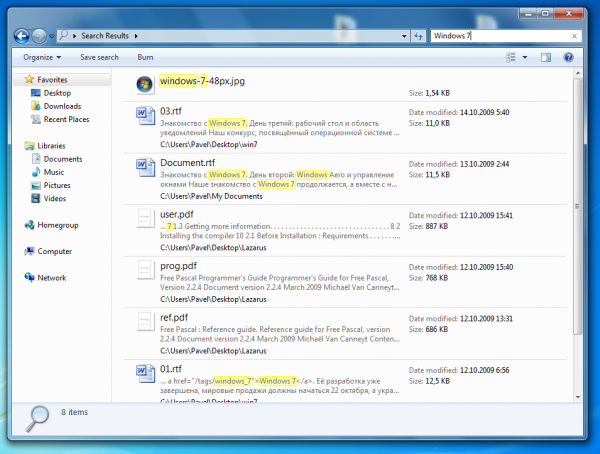Screen dimensions: 600x454
Task: Select Computer in the navigation pane
Action: (54, 251)
